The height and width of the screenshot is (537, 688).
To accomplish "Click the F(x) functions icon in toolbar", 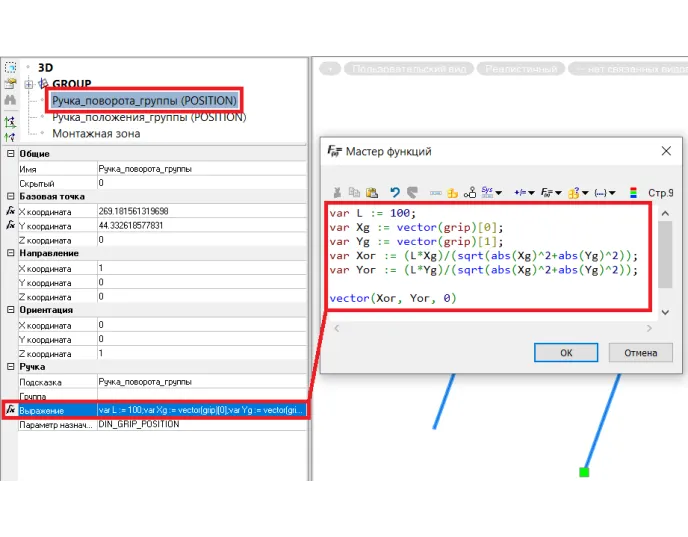I will tap(547, 192).
